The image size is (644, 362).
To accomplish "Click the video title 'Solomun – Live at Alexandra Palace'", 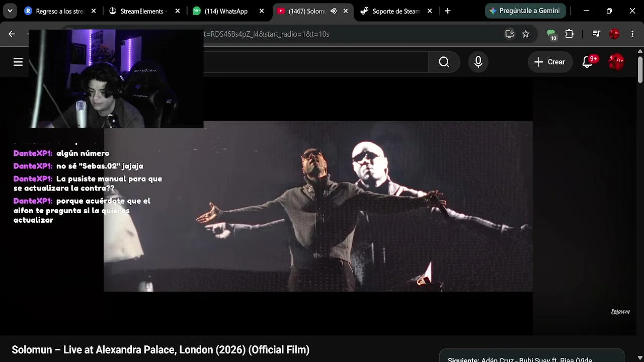I will (160, 350).
